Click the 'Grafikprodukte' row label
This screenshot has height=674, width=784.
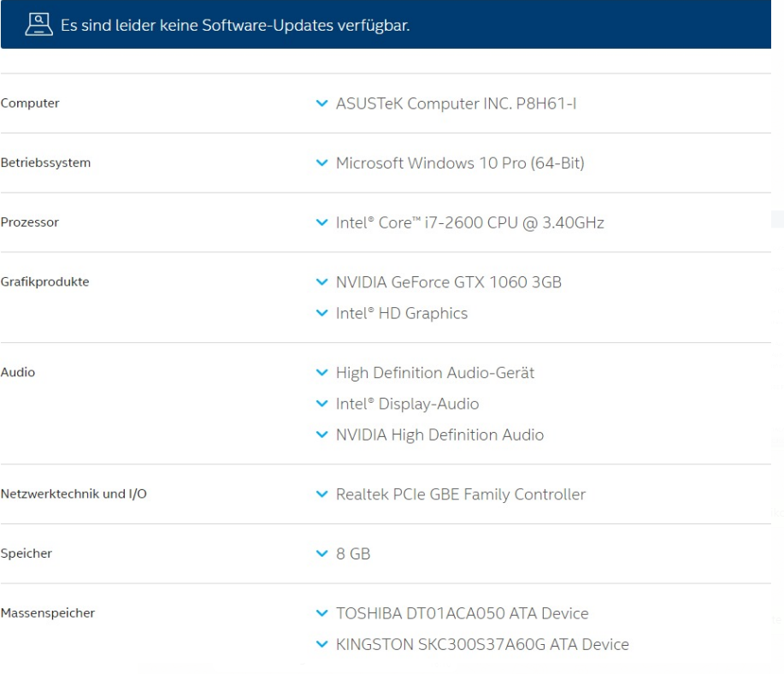[x=44, y=281]
